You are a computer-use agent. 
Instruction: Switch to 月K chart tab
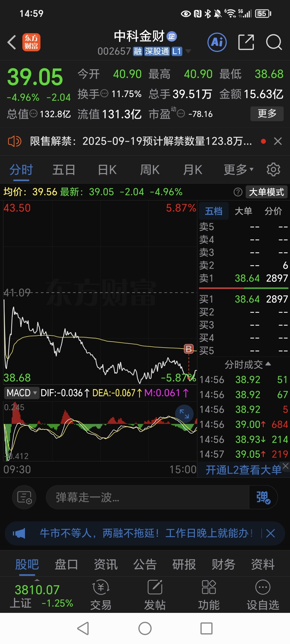point(193,170)
